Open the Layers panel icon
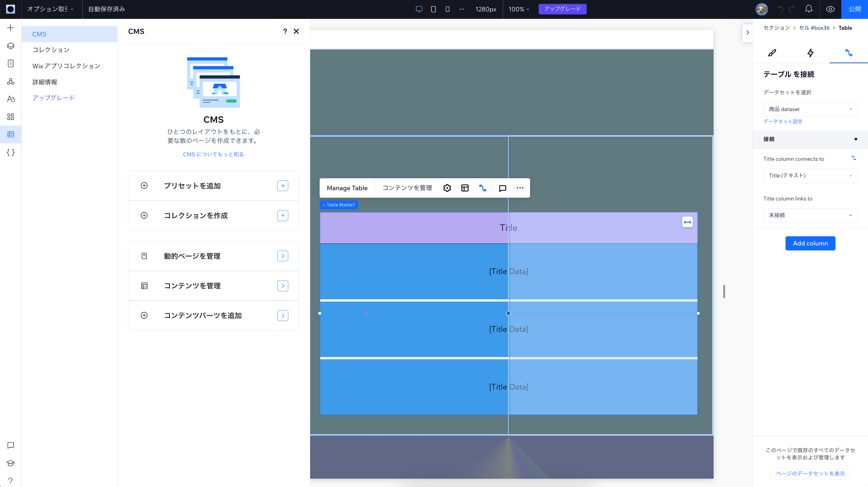Screen dimensions: 868x487 (x=11, y=46)
